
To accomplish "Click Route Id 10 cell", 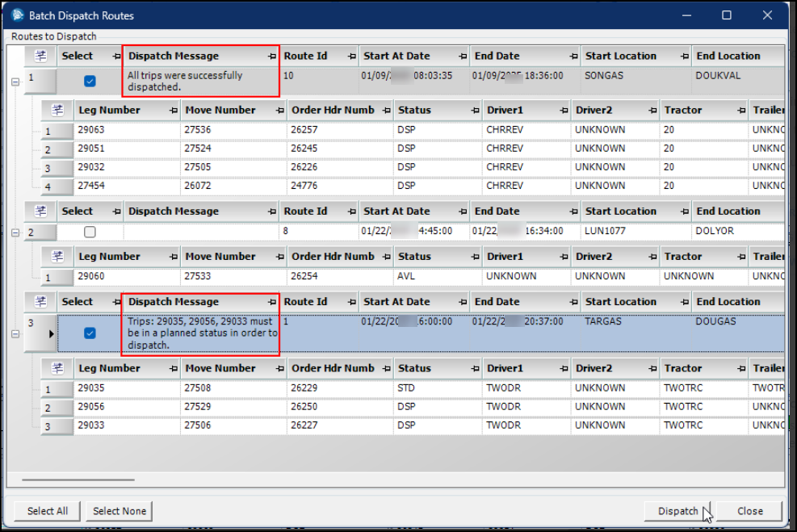I will [319, 82].
